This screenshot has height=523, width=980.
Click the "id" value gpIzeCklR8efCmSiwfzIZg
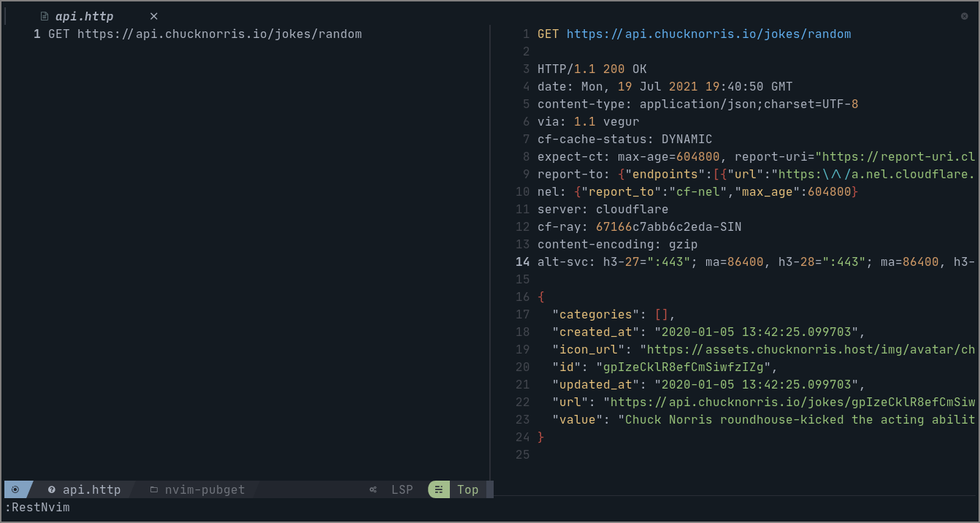[x=684, y=367]
